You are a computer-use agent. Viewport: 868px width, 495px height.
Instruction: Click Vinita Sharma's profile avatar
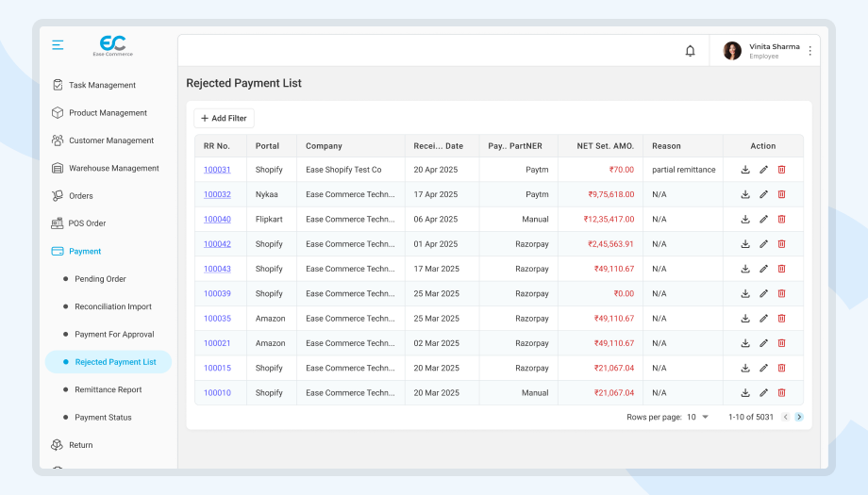tap(732, 51)
